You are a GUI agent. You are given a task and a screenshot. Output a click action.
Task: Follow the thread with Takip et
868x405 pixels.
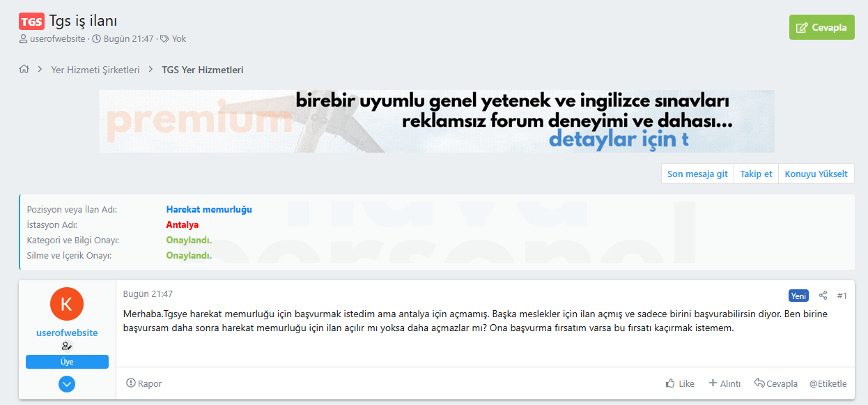757,174
